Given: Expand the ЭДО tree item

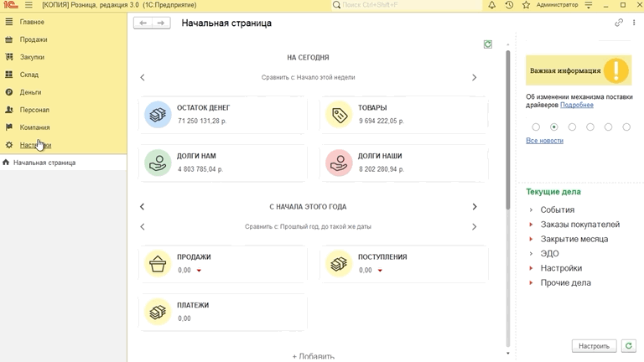Looking at the screenshot, I should tap(531, 254).
